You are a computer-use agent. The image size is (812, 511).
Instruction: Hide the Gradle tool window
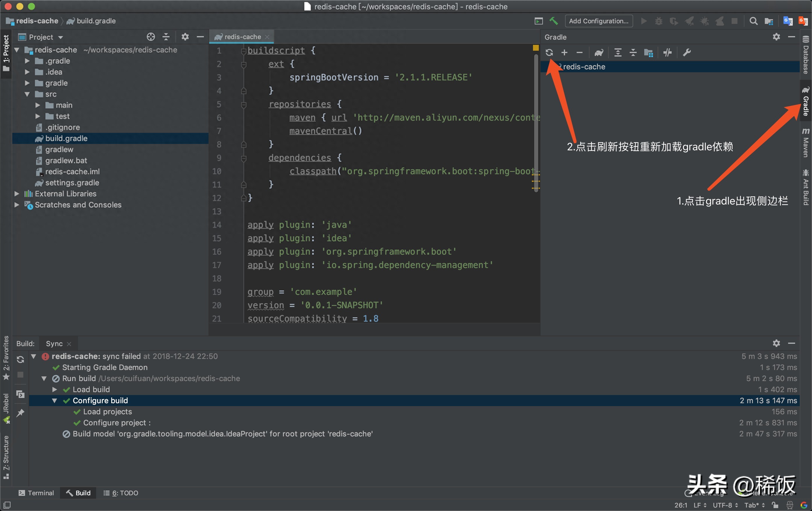(791, 37)
